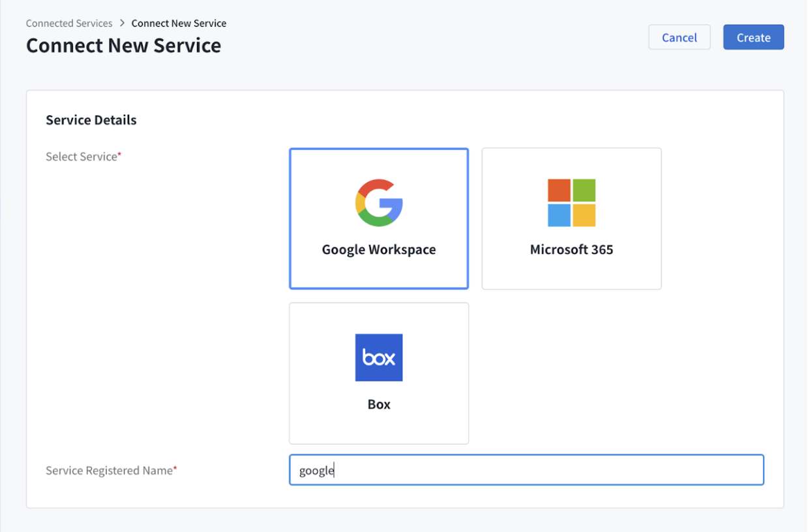This screenshot has width=810, height=532.
Task: Click the Box logo icon
Action: pyautogui.click(x=379, y=357)
